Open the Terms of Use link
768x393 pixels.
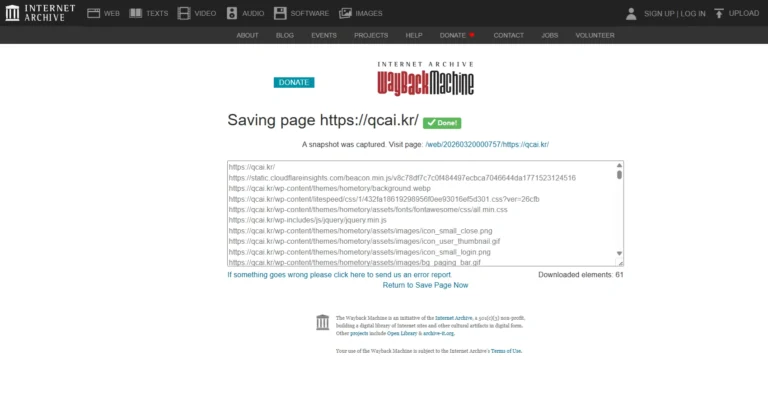click(x=506, y=351)
